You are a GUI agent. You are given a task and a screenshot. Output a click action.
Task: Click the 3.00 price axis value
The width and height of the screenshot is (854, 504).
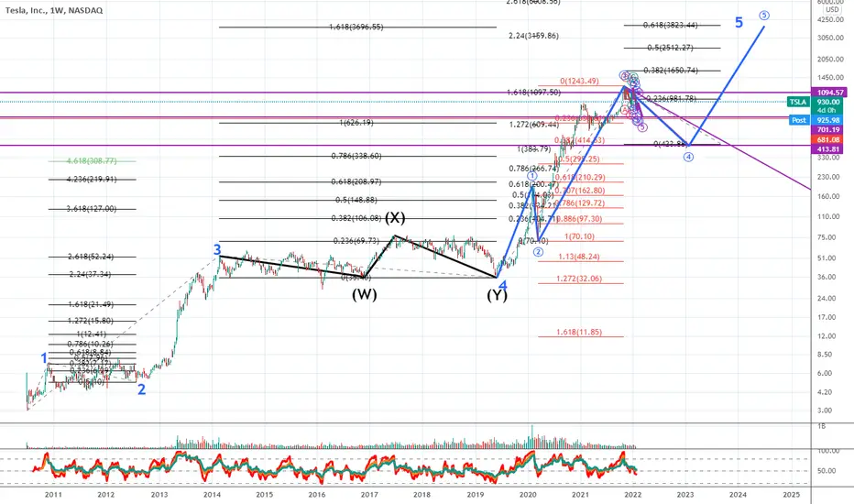[825, 411]
